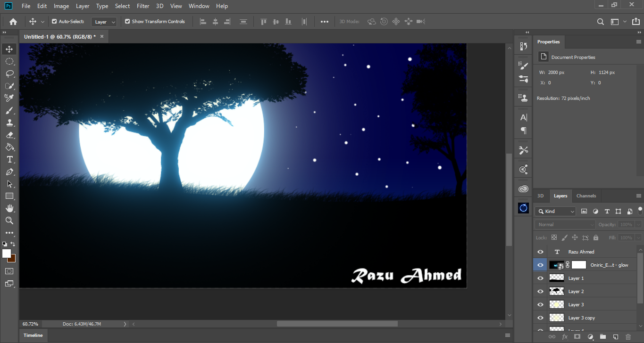644x343 pixels.
Task: Create new fill or adjustment layer icon
Action: point(590,337)
